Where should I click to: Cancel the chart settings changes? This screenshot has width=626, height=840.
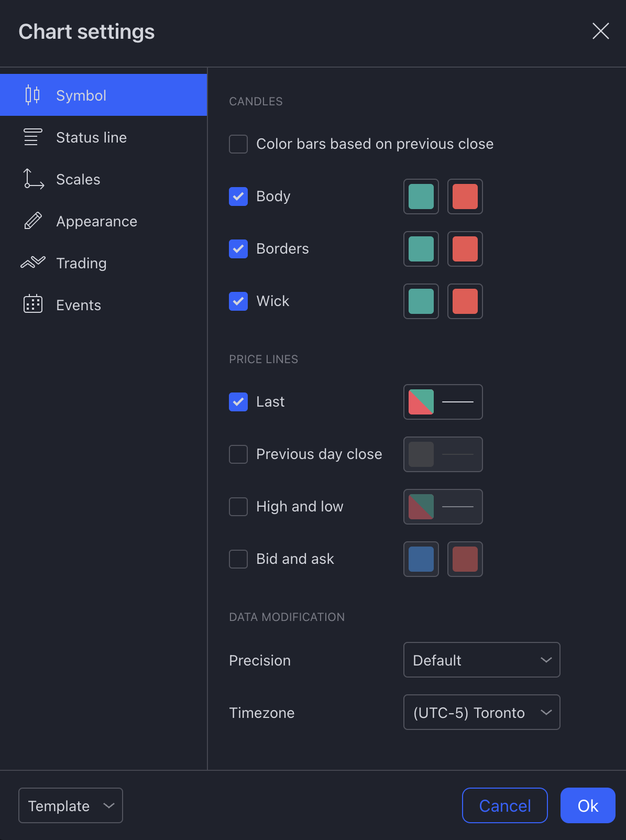point(505,805)
